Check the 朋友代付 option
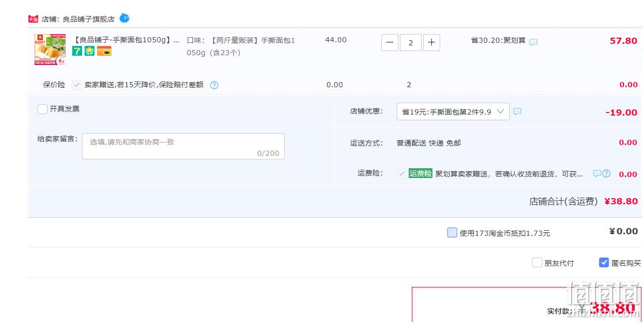This screenshot has width=644, height=322. coord(537,263)
